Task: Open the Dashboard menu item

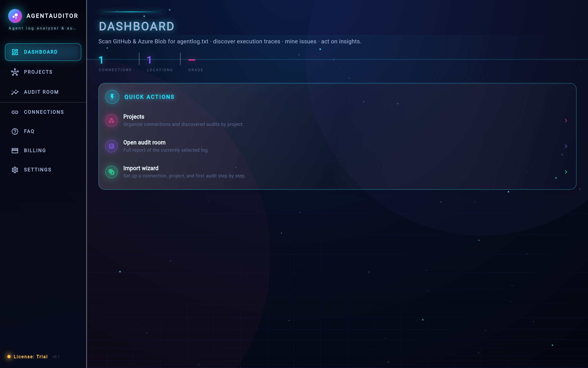Action: 43,52
